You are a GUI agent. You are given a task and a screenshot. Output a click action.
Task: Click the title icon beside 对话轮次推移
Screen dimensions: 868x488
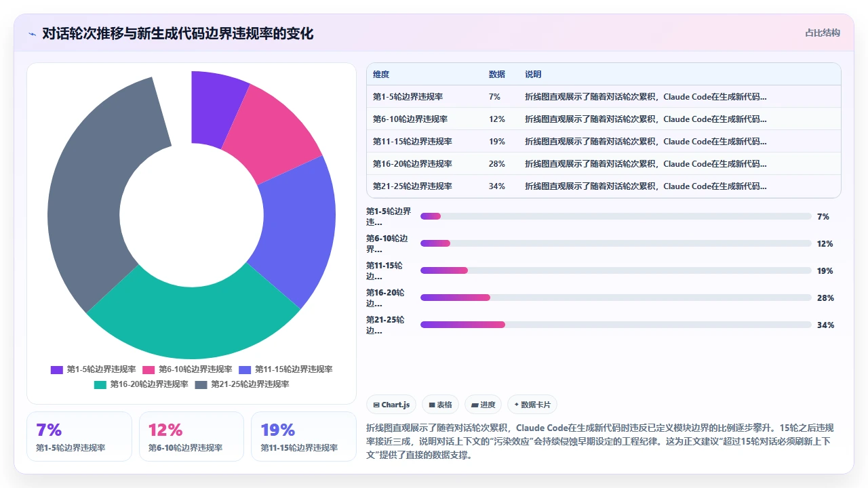32,34
